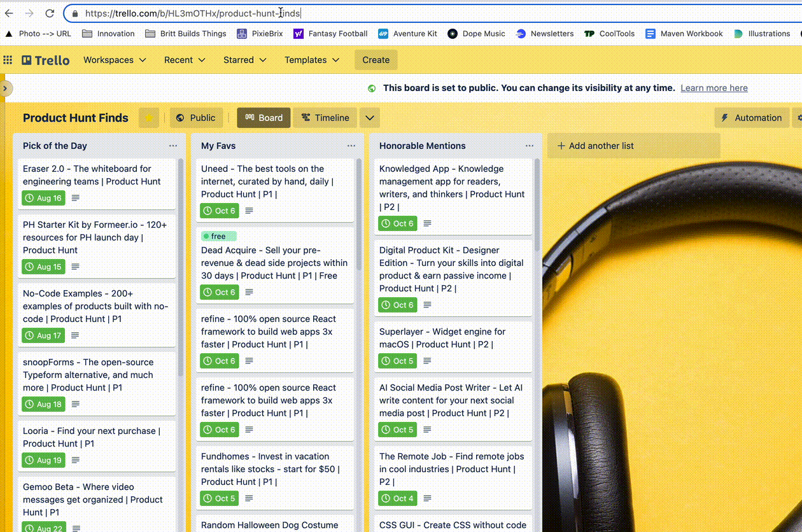Switch to the Timeline view tab
The height and width of the screenshot is (532, 802).
(325, 118)
